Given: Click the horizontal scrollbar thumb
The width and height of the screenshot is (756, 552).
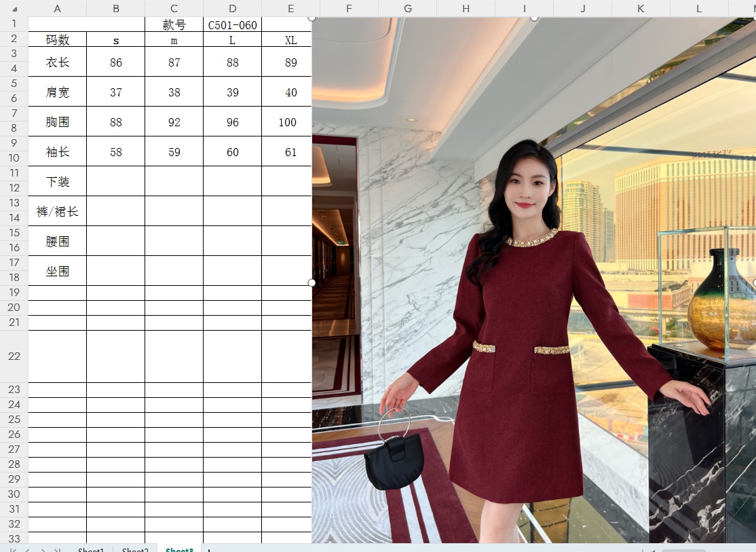Looking at the screenshot, I should (683, 550).
